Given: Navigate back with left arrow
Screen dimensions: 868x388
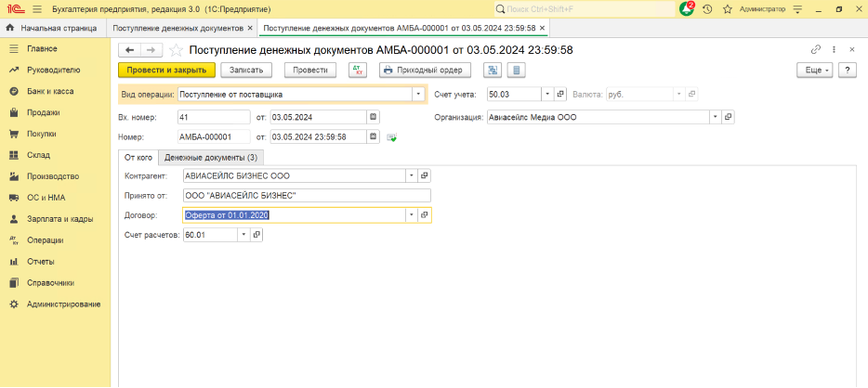Looking at the screenshot, I should pyautogui.click(x=129, y=50).
